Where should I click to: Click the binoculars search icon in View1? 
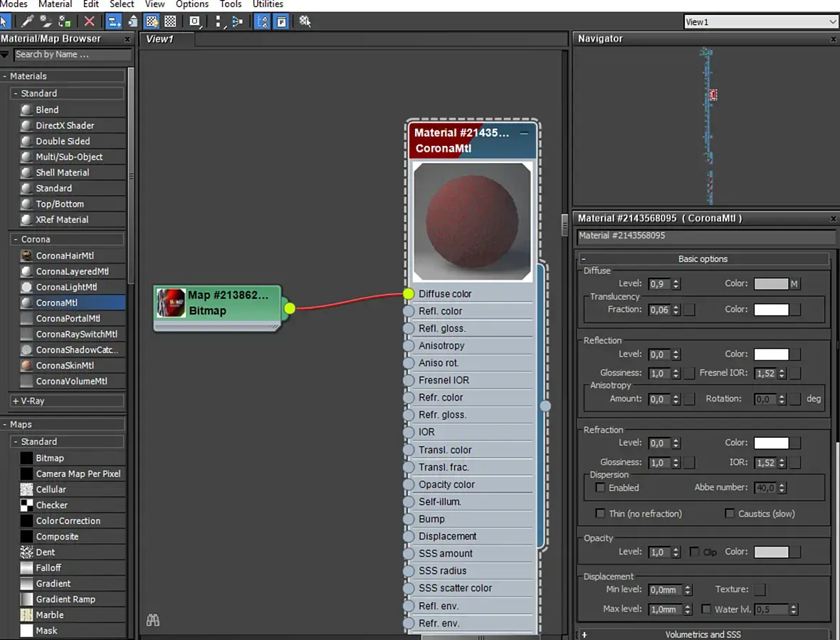point(152,620)
